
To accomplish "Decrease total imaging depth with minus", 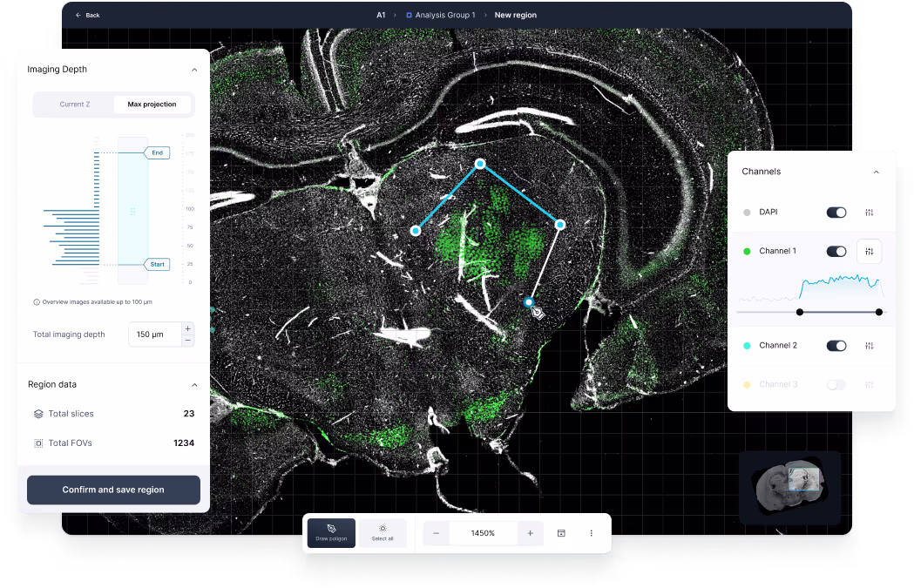I will (x=187, y=341).
